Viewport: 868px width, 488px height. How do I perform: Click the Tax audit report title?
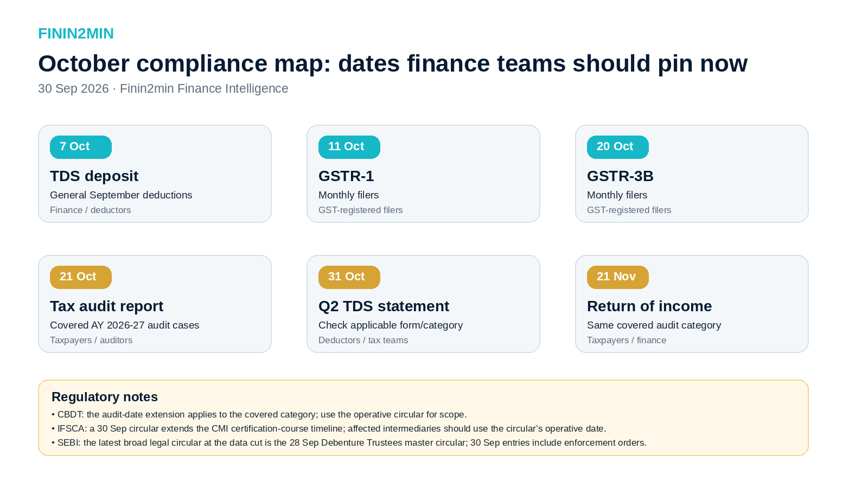(106, 306)
